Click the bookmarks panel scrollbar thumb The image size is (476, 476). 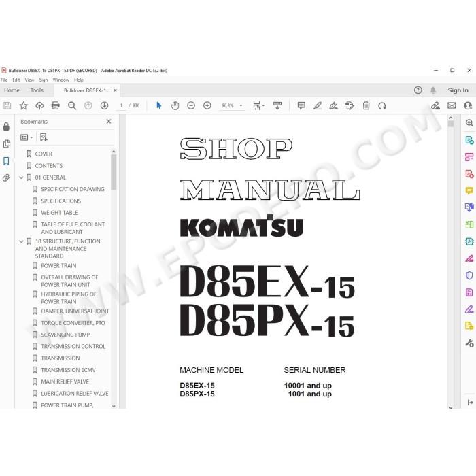(114, 172)
